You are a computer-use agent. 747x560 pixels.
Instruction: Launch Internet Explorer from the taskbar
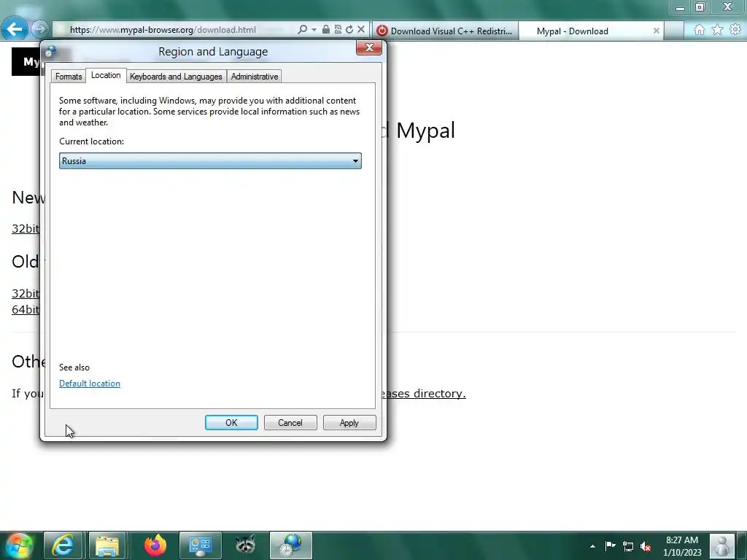tap(63, 545)
